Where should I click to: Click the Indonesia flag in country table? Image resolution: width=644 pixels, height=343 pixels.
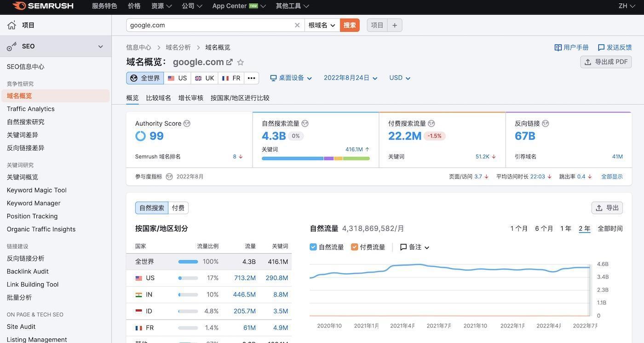coord(138,311)
